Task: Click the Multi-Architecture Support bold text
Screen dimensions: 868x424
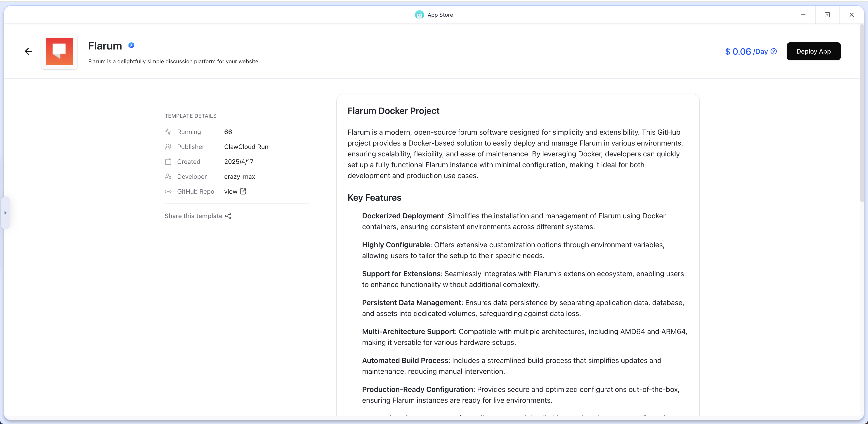Action: click(408, 332)
